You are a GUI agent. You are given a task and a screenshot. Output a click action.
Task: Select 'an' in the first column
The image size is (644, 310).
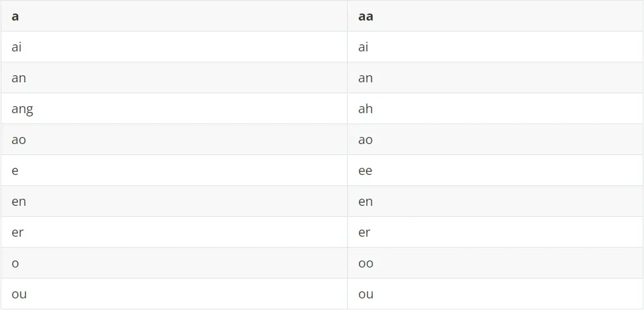point(174,78)
